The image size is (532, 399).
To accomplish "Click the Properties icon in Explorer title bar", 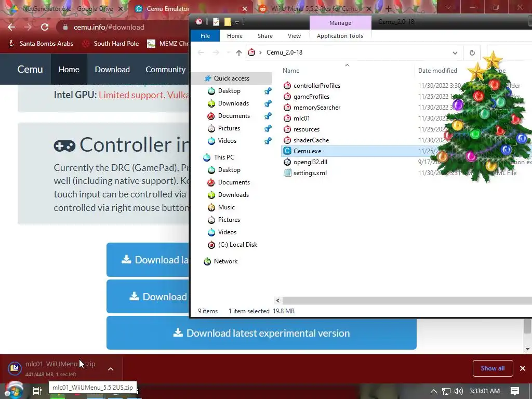I will click(x=216, y=22).
